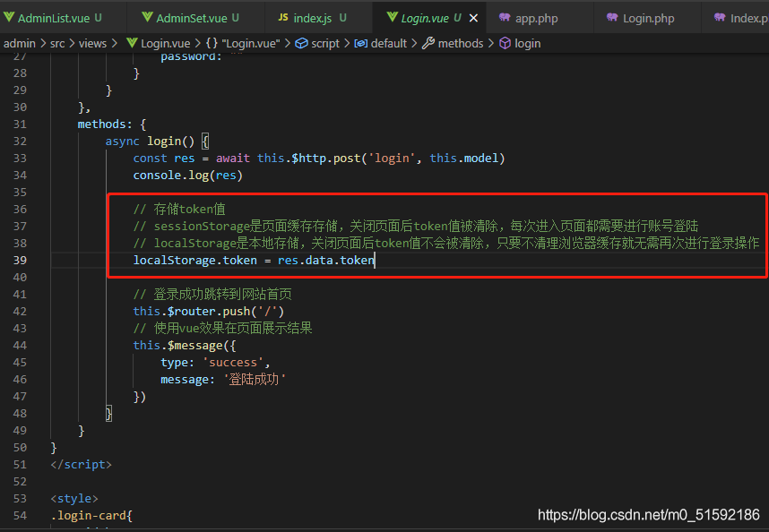Screen dimensions: 769x532
Task: Click 'views' in the breadcrumb path
Action: (x=92, y=44)
